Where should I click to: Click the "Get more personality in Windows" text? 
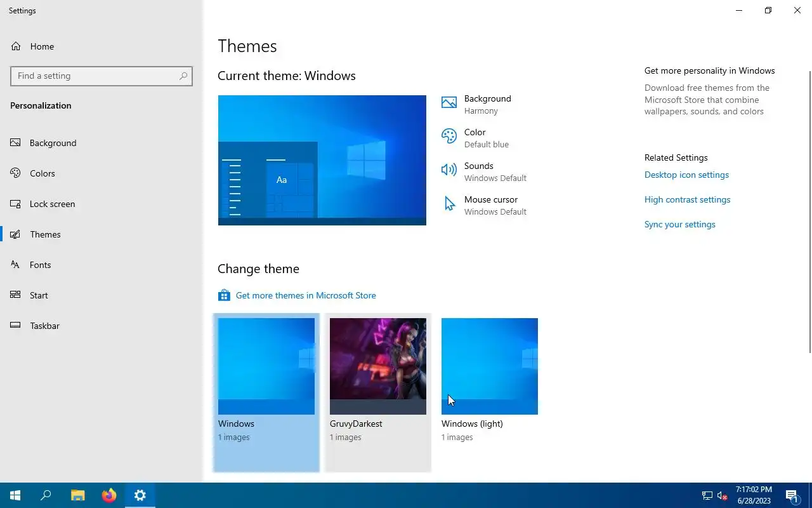point(709,70)
